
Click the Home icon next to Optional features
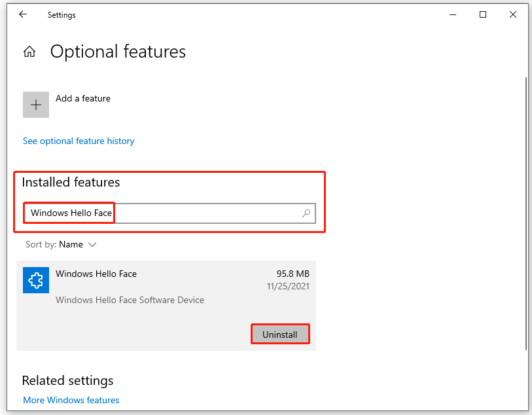tap(29, 51)
